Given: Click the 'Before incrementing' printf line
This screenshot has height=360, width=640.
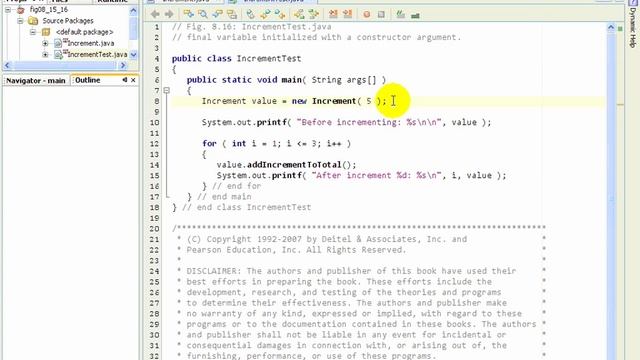Looking at the screenshot, I should pyautogui.click(x=347, y=122).
